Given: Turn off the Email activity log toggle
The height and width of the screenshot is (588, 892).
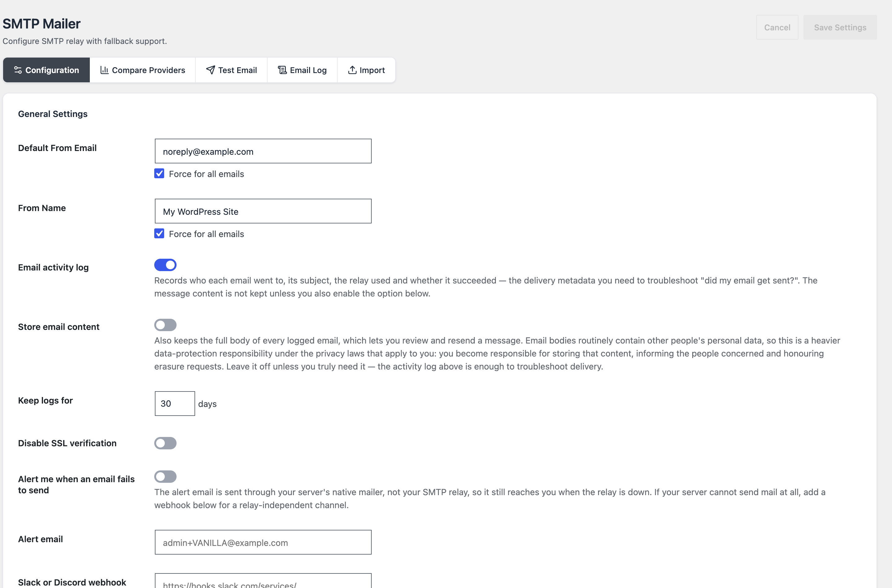Looking at the screenshot, I should tap(165, 265).
